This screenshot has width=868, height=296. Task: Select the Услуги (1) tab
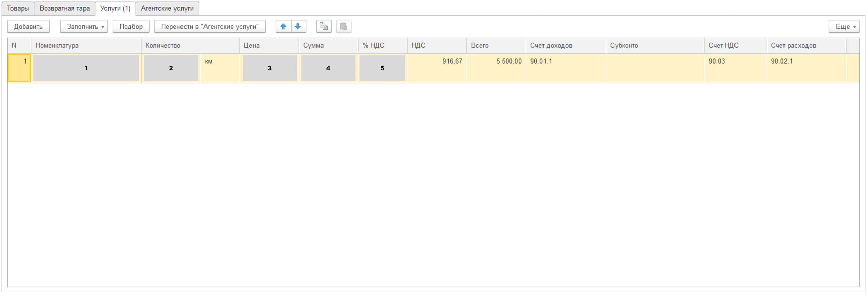[115, 8]
